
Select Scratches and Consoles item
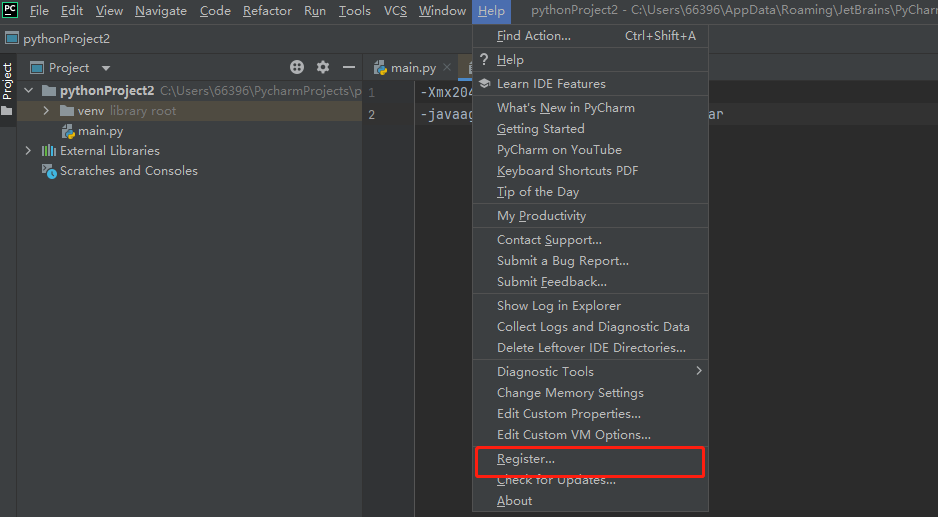[128, 171]
